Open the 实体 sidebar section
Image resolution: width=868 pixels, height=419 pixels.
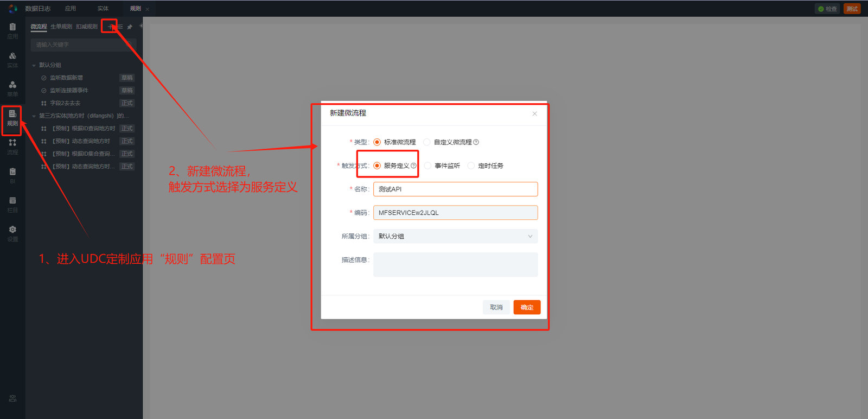(x=12, y=60)
